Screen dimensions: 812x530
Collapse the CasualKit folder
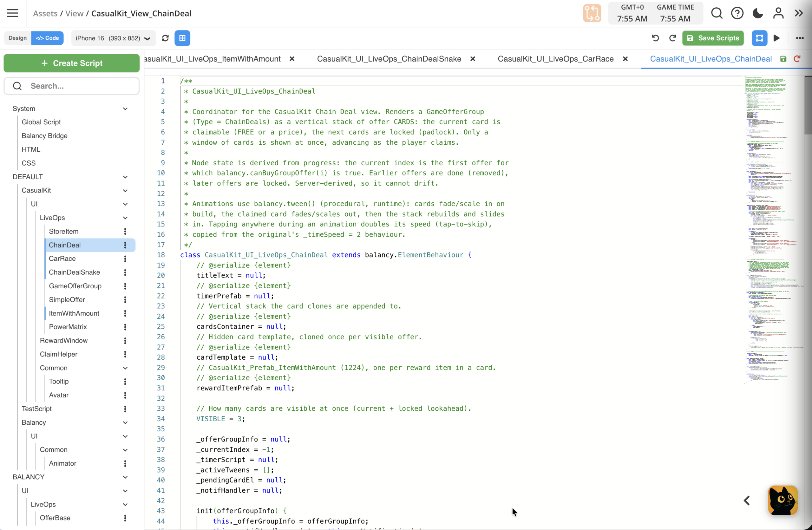point(125,191)
